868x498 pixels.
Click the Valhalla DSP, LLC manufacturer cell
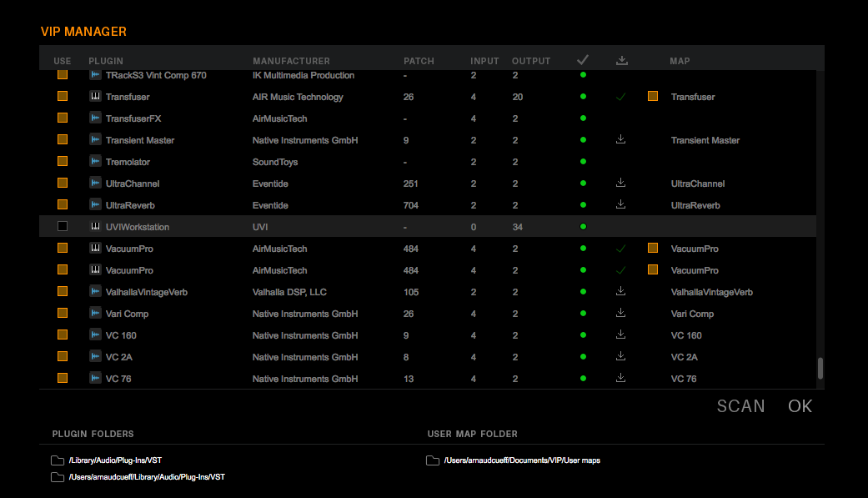[289, 292]
